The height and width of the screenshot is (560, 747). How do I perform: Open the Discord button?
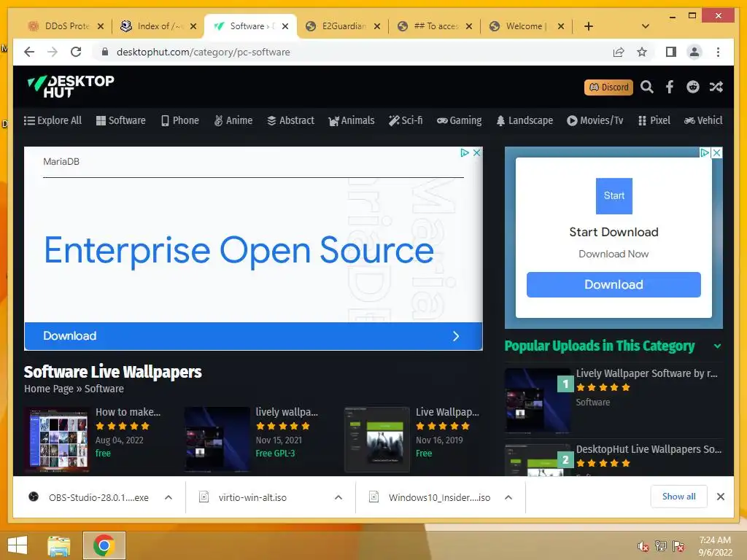click(608, 87)
